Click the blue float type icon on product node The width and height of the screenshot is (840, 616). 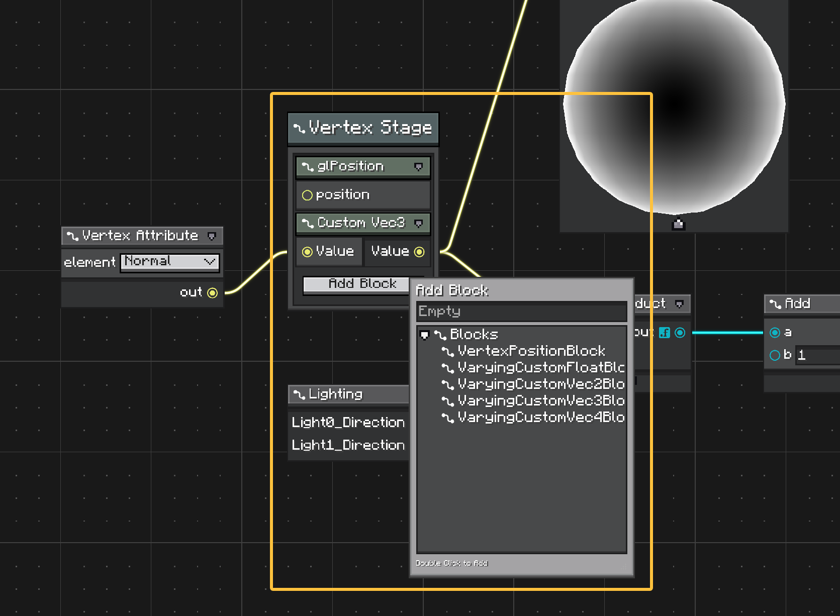click(x=665, y=333)
